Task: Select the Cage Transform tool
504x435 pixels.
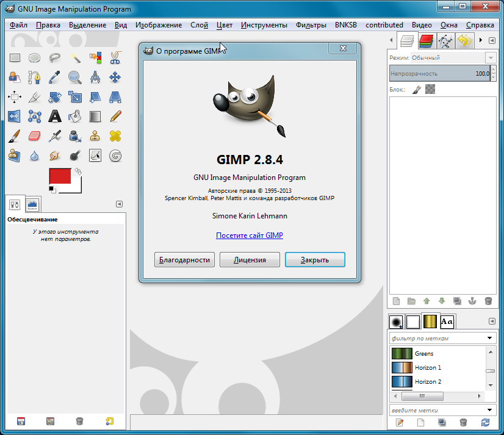Action: click(34, 117)
